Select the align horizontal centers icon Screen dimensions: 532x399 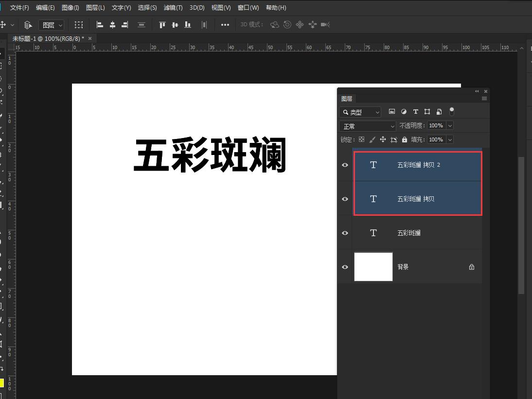point(113,24)
